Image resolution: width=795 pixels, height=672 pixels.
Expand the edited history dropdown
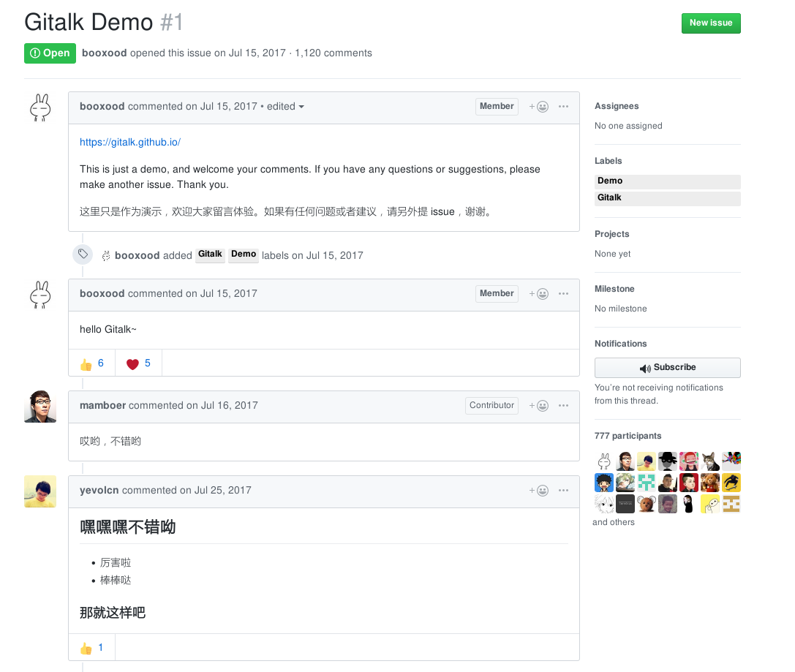[285, 107]
